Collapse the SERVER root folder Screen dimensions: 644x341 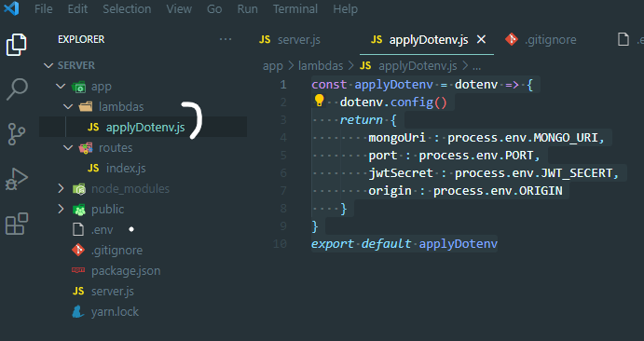point(48,65)
